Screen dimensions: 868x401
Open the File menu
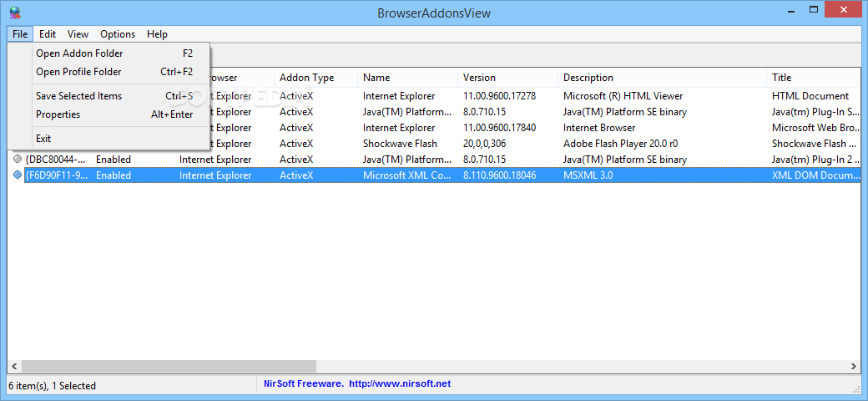[20, 33]
